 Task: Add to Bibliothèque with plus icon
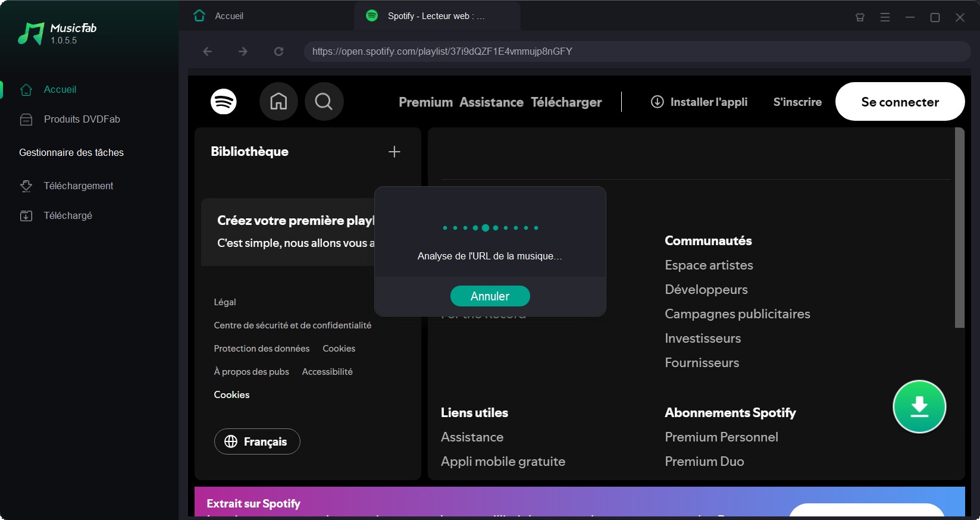click(394, 152)
